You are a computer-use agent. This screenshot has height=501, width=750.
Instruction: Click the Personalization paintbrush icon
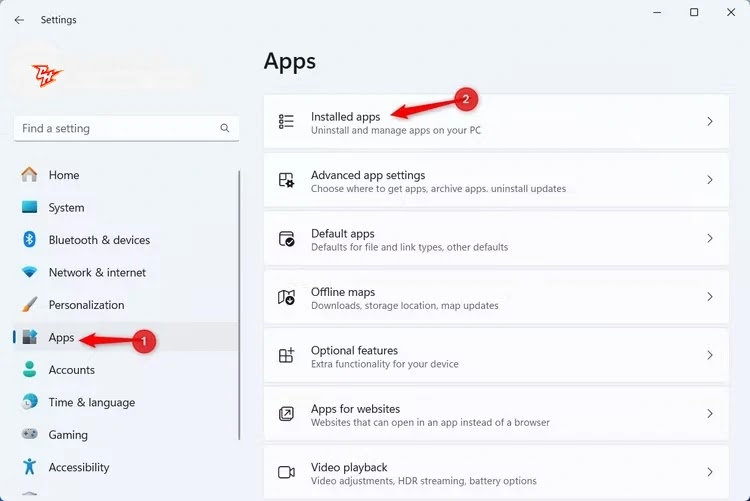click(x=29, y=304)
